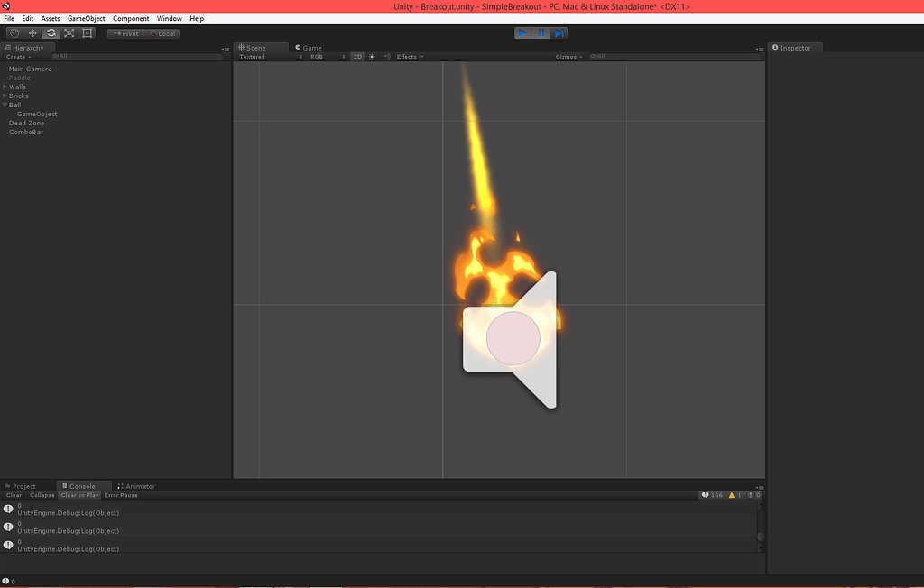Collapse the Ball object in the Hierarchy
Screen dimensions: 924x588
pos(4,105)
